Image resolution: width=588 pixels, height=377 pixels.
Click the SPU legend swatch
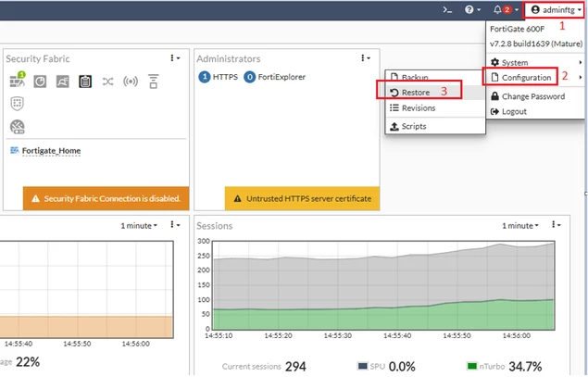point(362,366)
